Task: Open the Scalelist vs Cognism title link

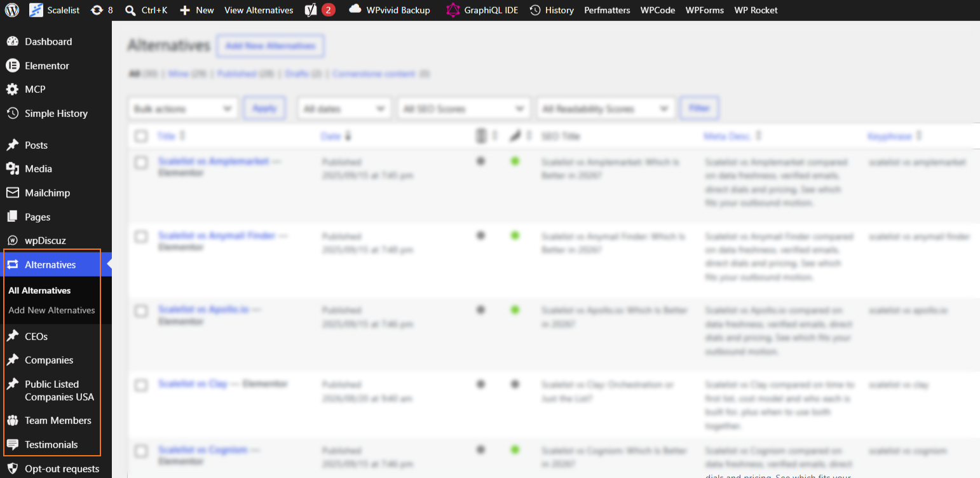Action: point(203,449)
